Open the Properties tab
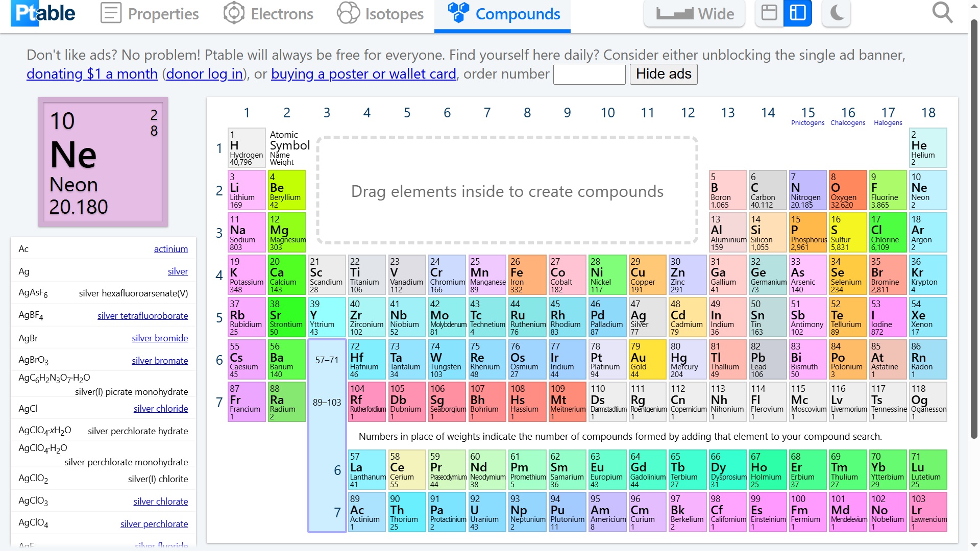The image size is (980, 551). click(150, 14)
